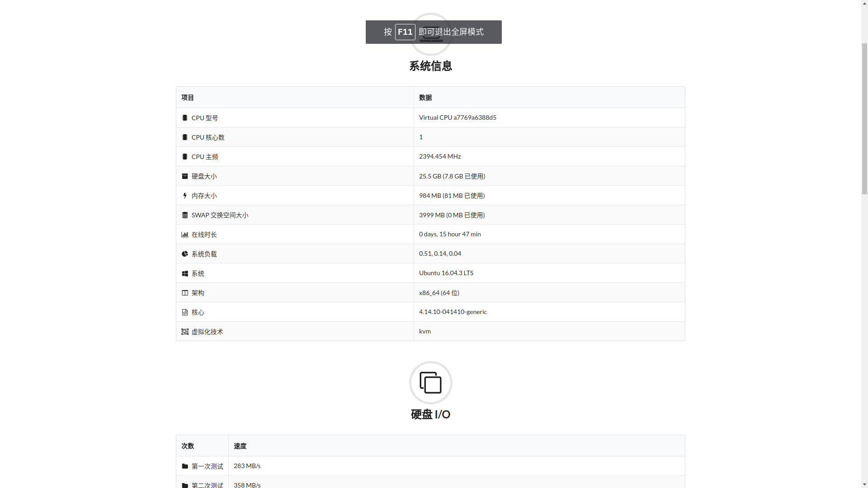This screenshot has height=488, width=868.
Task: Click the 系统信息 heading
Action: 430,66
